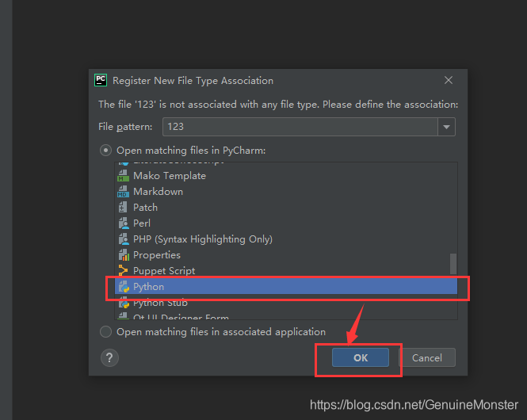Click the Python Stub file type icon
Image resolution: width=527 pixels, height=420 pixels.
[124, 303]
